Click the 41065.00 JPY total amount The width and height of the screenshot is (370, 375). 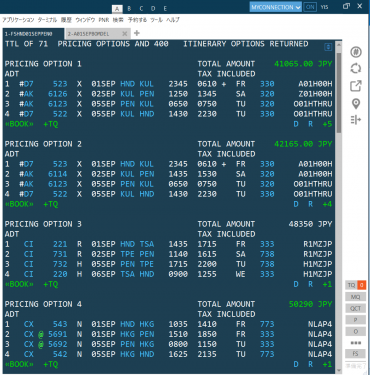pyautogui.click(x=303, y=64)
